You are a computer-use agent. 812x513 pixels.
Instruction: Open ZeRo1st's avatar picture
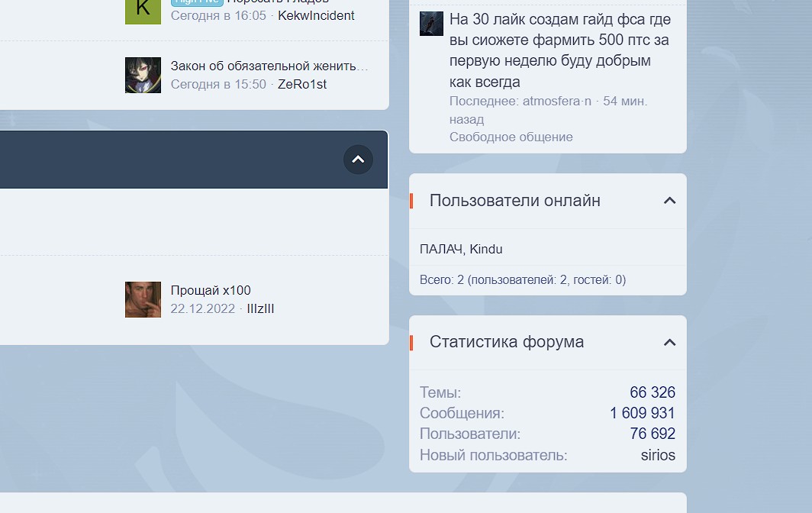[x=143, y=75]
